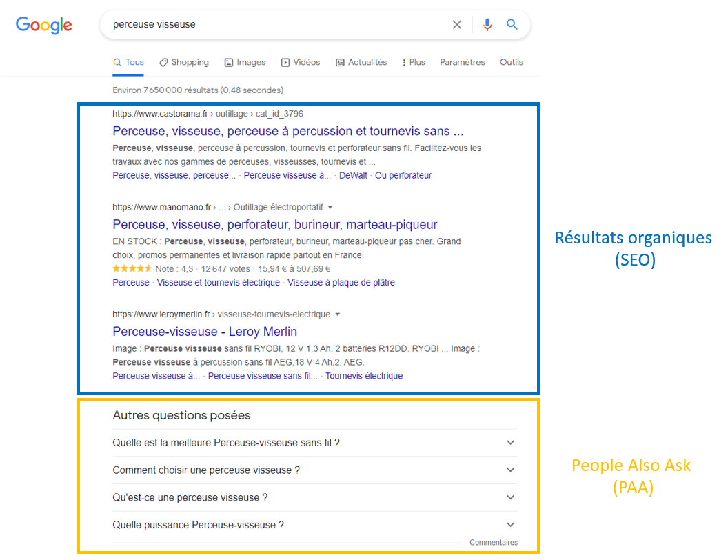Viewport: 728px width, 560px height.
Task: Click the ManoMano star rating
Action: click(132, 268)
